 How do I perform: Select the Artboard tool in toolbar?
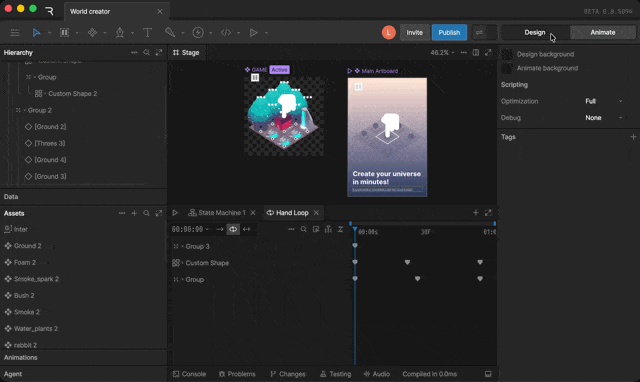tap(64, 33)
